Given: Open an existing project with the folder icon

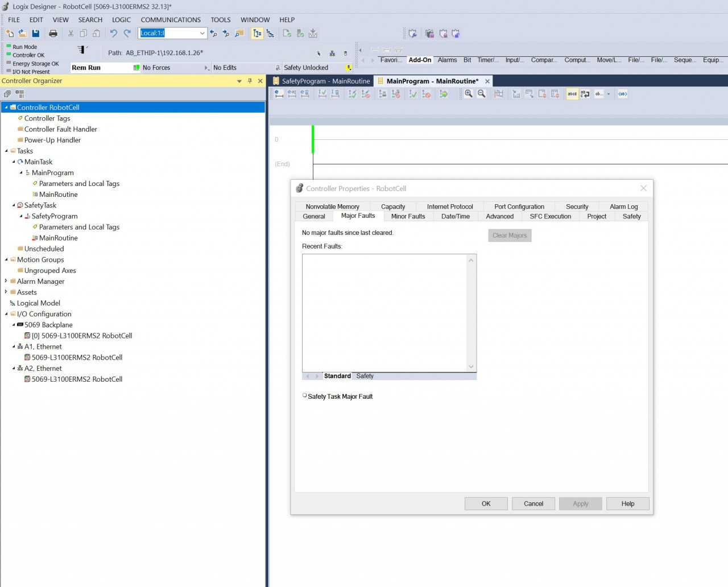Looking at the screenshot, I should pos(23,34).
